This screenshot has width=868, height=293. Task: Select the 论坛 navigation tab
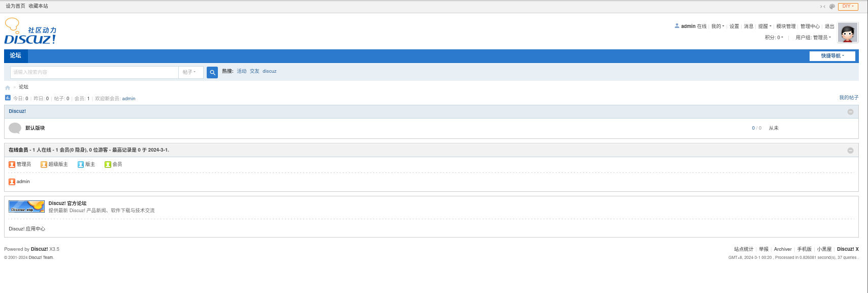[x=16, y=56]
